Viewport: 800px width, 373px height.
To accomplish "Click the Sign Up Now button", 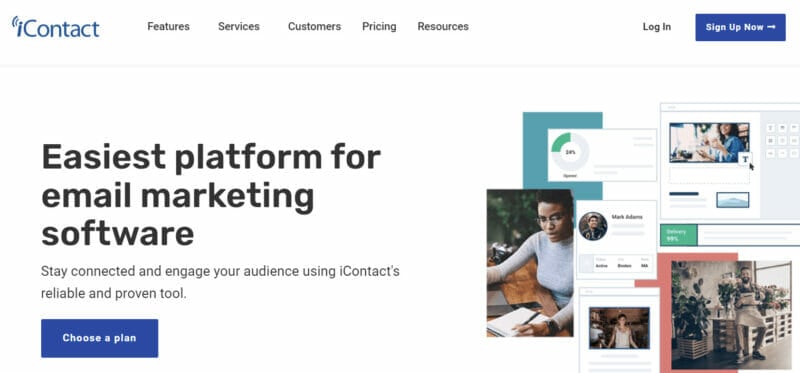I will [x=740, y=27].
